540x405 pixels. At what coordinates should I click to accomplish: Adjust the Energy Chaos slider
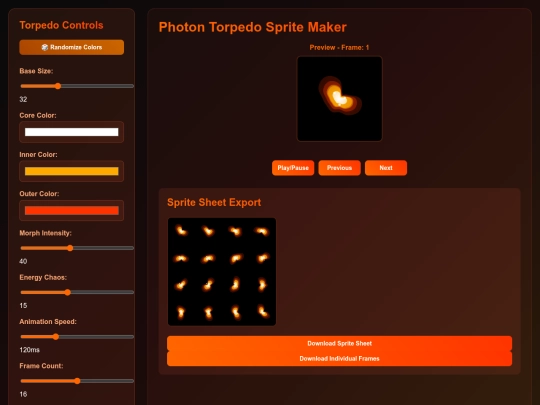pos(77,292)
